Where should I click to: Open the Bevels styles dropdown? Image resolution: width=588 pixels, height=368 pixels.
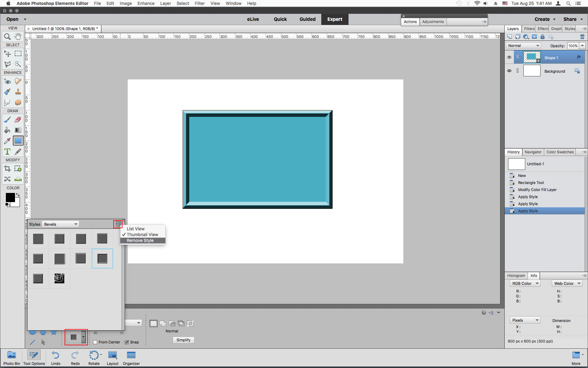[x=61, y=224]
